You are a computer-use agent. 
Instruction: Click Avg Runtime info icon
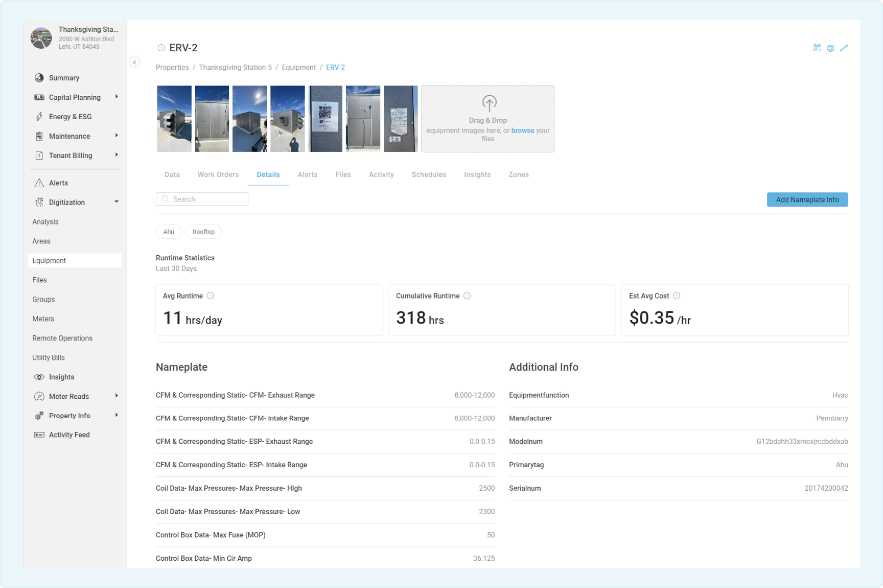coord(210,296)
